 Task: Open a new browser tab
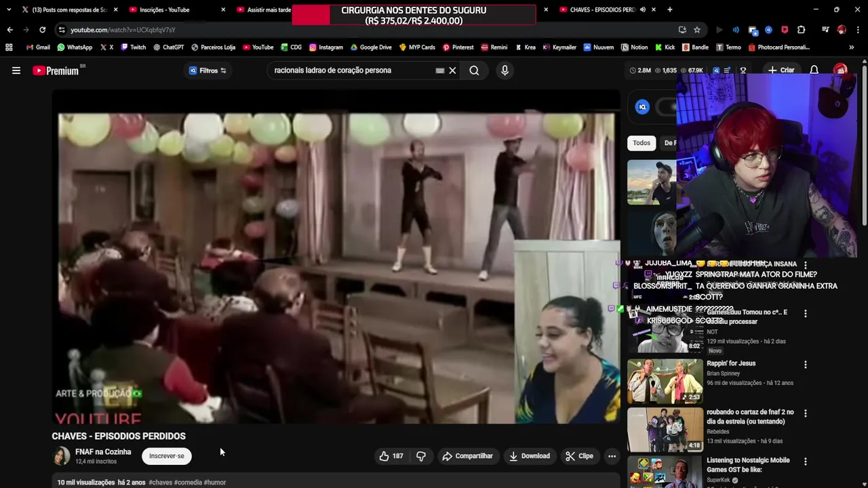point(670,9)
